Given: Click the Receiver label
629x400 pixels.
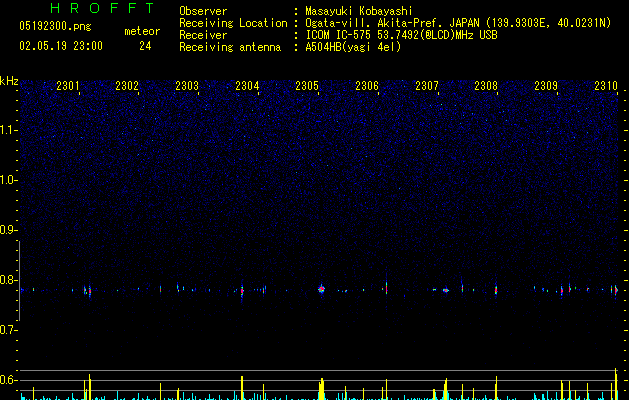Looking at the screenshot, I should (x=203, y=35).
